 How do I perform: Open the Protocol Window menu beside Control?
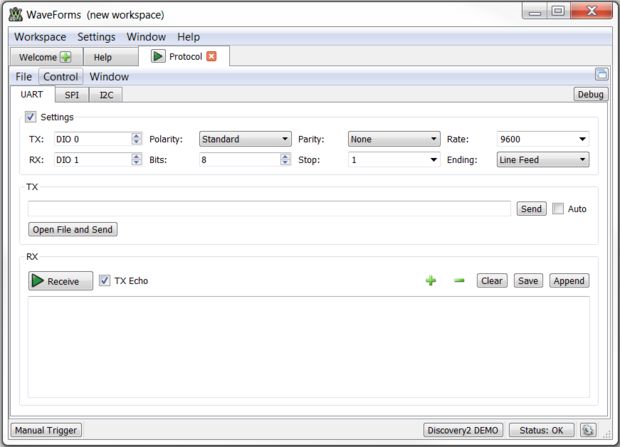[x=109, y=76]
